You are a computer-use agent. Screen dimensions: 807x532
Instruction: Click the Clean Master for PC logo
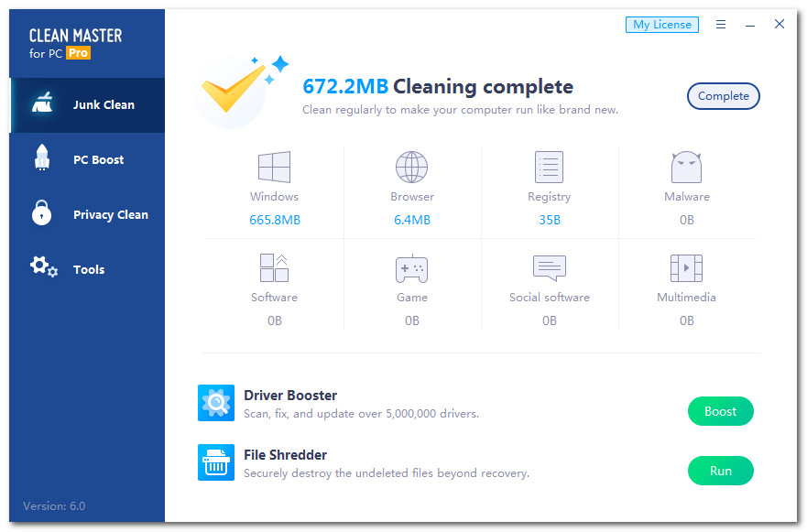[76, 43]
